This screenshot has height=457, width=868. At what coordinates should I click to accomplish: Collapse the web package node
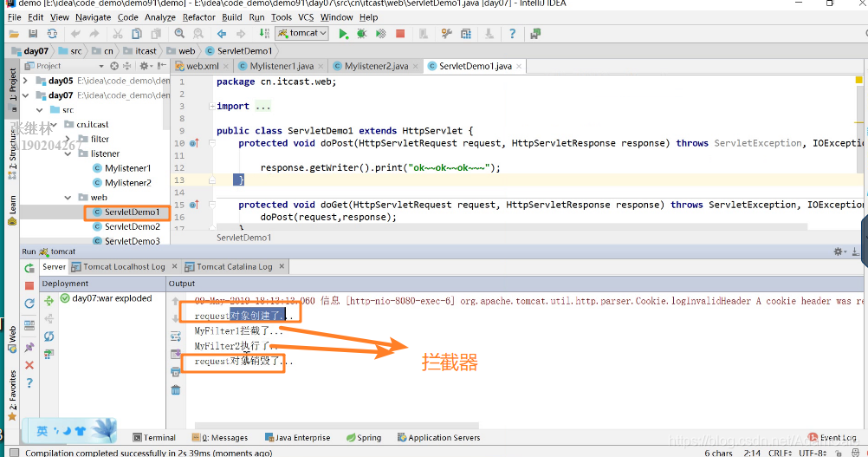pyautogui.click(x=68, y=197)
